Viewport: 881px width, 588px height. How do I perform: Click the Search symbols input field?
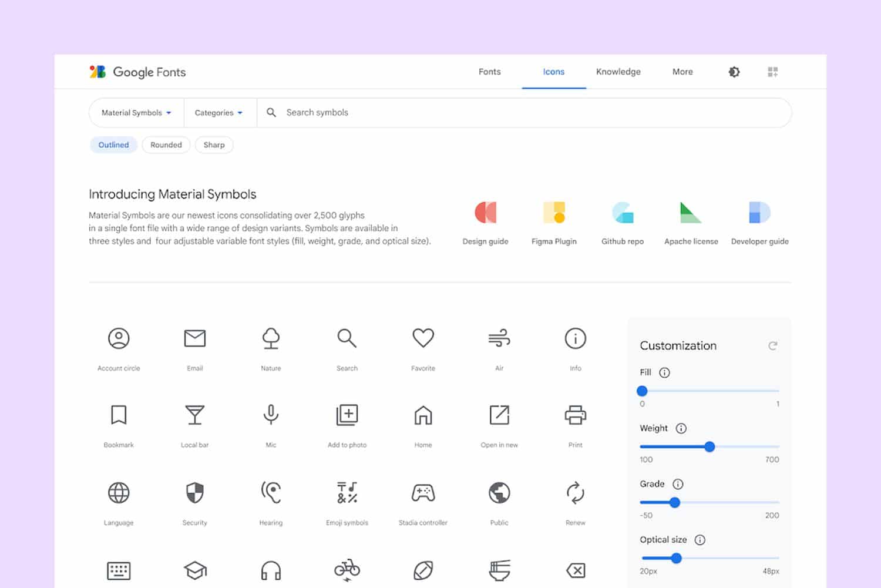tap(529, 113)
